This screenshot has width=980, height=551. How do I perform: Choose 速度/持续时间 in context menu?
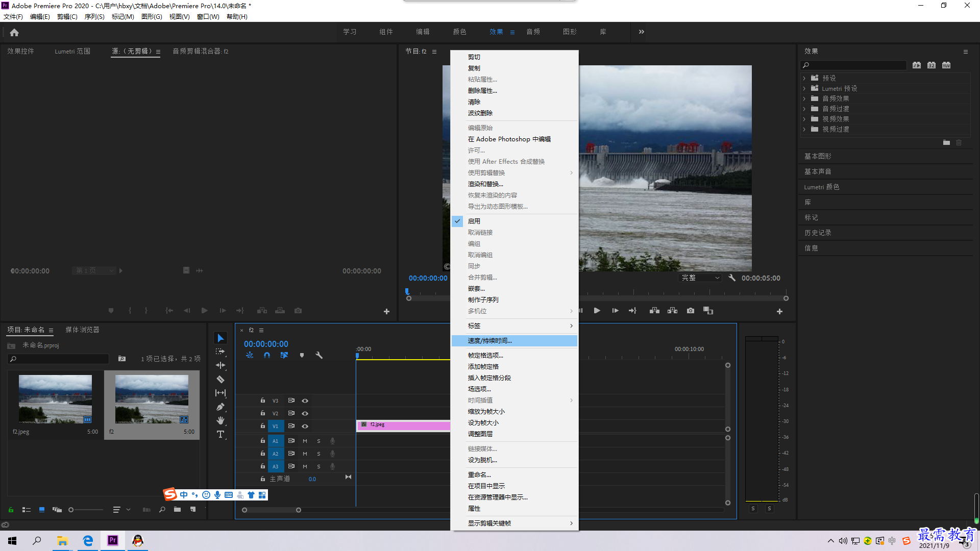pyautogui.click(x=514, y=340)
